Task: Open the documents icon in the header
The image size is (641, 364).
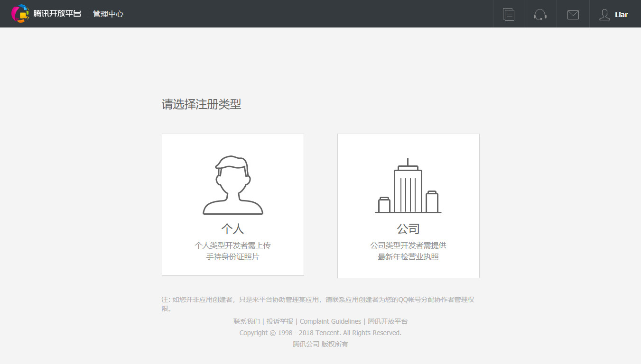Action: click(x=509, y=14)
